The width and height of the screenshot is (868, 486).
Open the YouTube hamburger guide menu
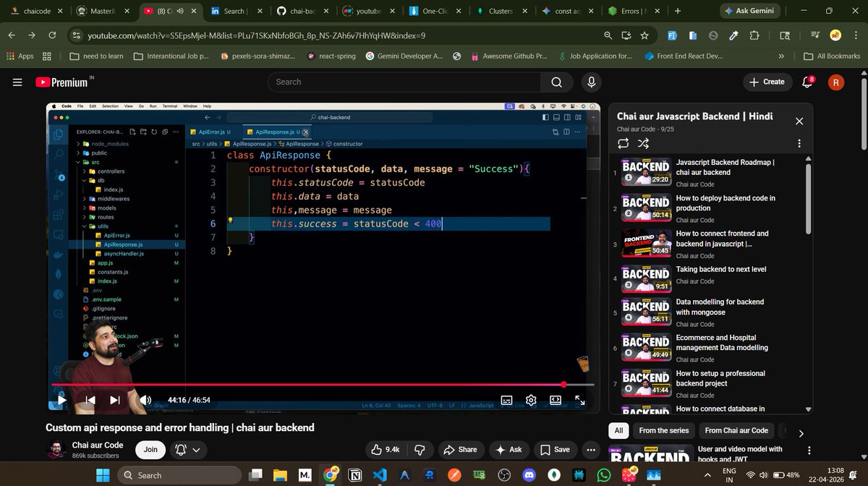(x=17, y=82)
